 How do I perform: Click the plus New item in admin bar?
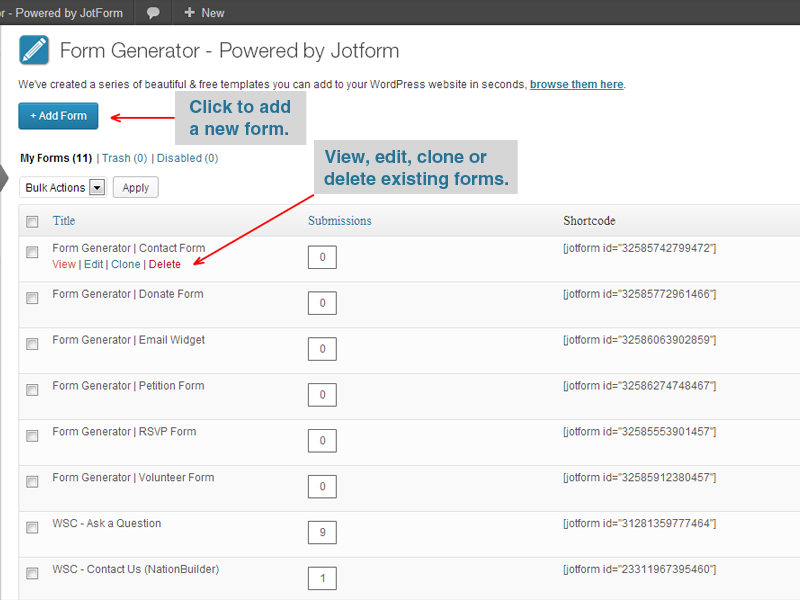click(204, 13)
